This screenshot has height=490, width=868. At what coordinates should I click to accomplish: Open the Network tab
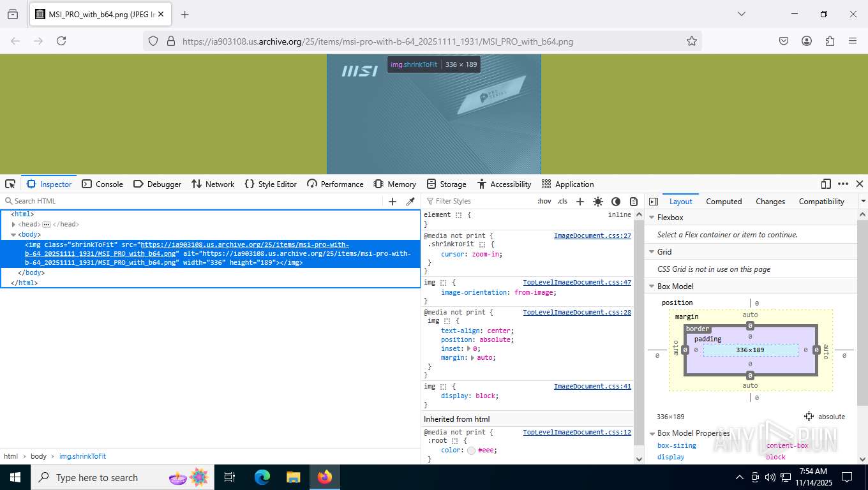coord(213,184)
